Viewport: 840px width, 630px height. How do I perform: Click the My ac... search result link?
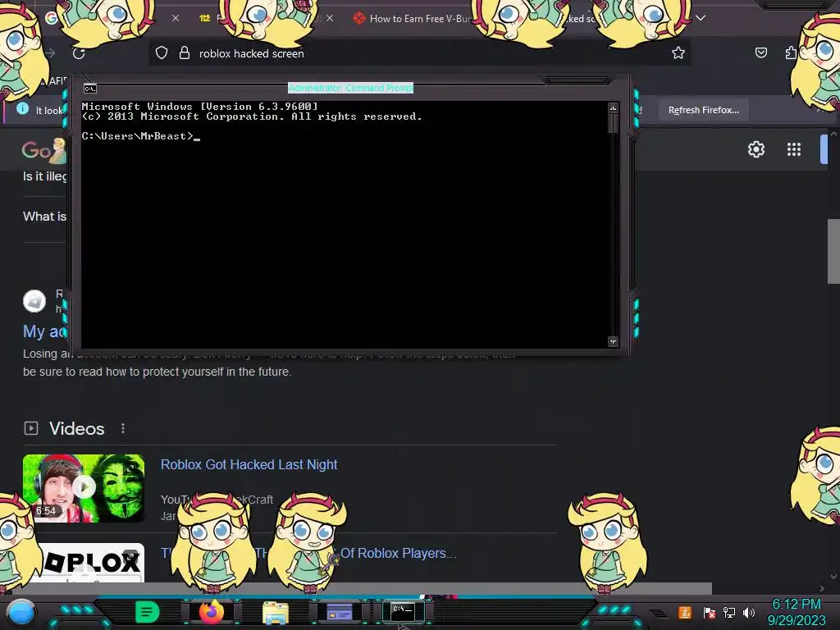point(44,331)
